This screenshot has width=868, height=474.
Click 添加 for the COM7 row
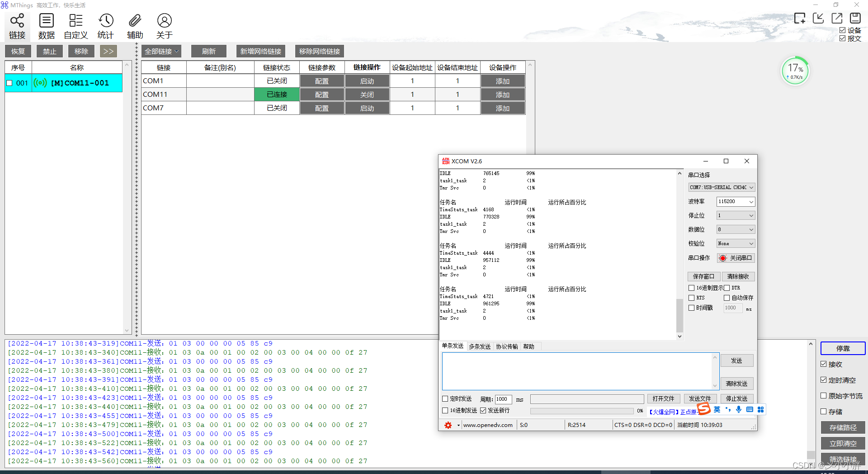503,108
